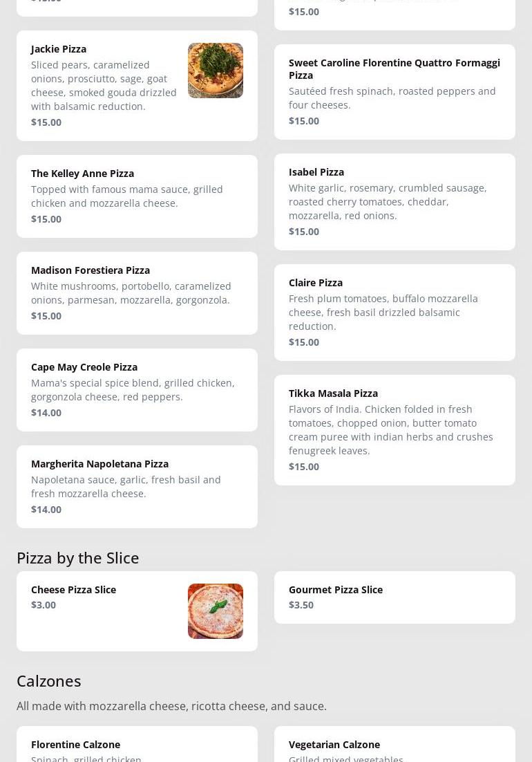The image size is (532, 762).
Task: Click the Claire Pizza $15.00 price
Action: (304, 342)
